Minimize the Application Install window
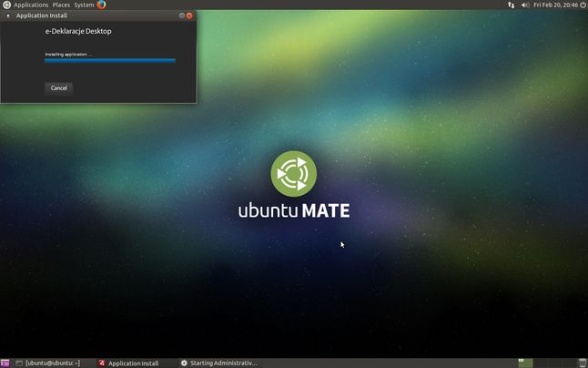 click(182, 15)
